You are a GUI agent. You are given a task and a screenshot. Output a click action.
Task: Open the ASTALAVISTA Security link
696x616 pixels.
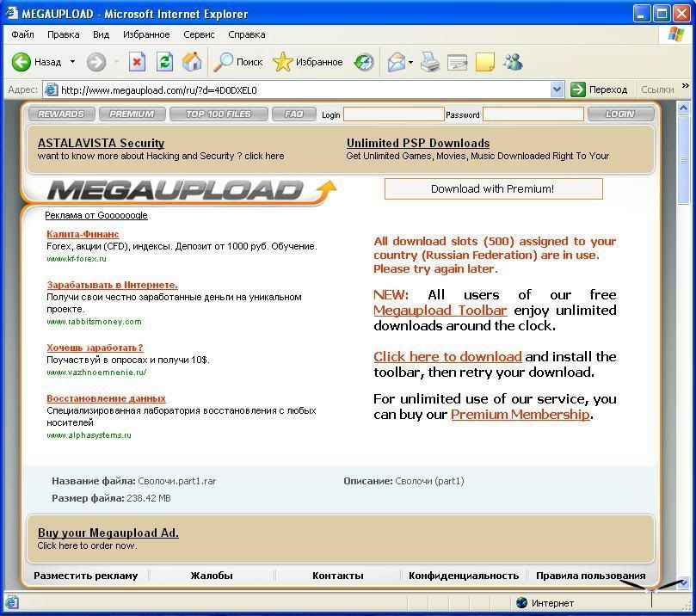pyautogui.click(x=102, y=143)
